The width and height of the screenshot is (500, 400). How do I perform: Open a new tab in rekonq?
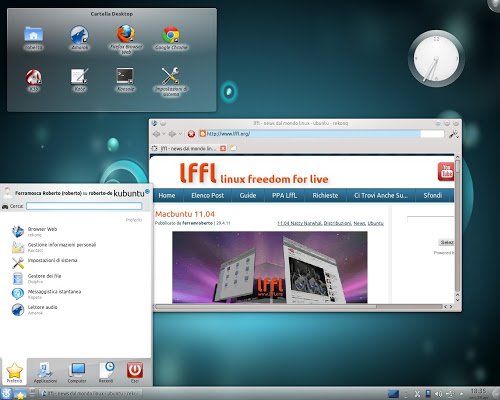point(233,148)
